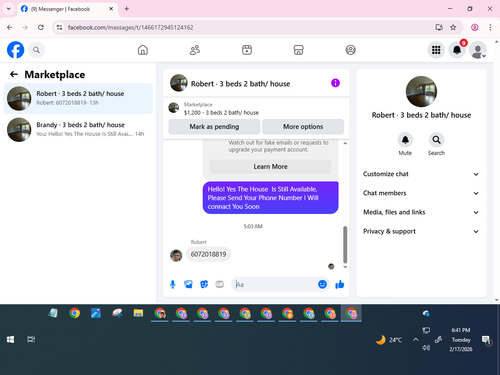Open the Groups icon in top navigation
The width and height of the screenshot is (500, 375).
tap(350, 50)
